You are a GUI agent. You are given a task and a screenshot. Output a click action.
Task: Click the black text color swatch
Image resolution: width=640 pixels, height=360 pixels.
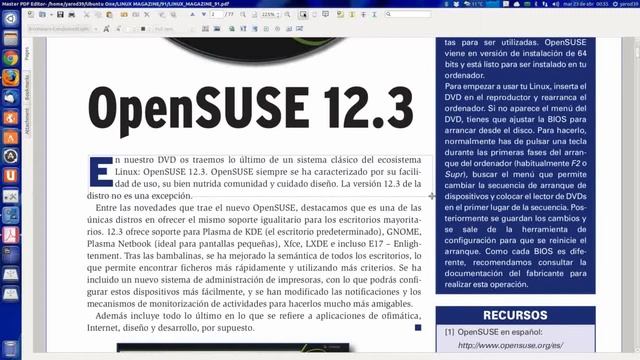(143, 29)
